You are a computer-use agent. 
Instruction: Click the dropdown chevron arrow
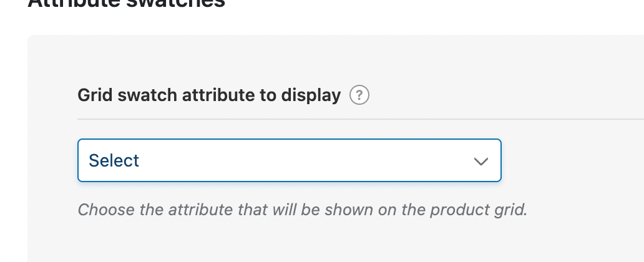(x=480, y=161)
